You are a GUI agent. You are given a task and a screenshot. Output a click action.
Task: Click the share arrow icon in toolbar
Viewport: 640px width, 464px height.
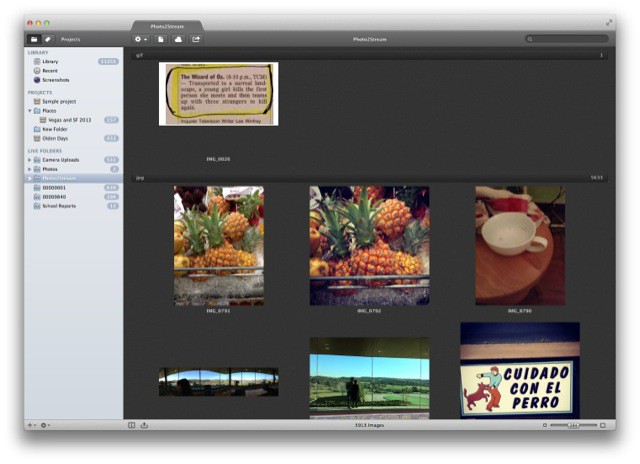pos(197,39)
